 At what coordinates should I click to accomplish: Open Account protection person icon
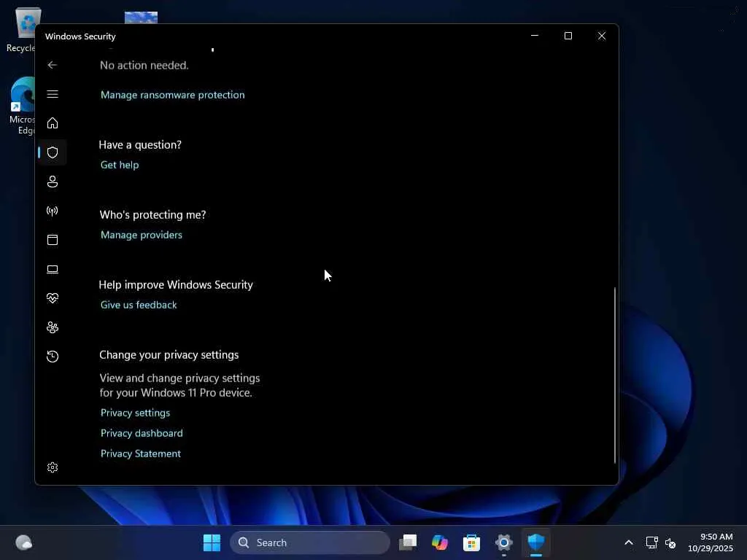(x=53, y=182)
